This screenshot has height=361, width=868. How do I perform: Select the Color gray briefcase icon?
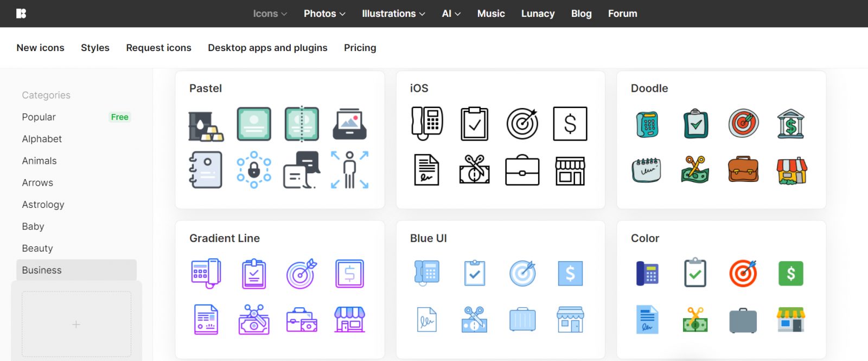click(743, 320)
